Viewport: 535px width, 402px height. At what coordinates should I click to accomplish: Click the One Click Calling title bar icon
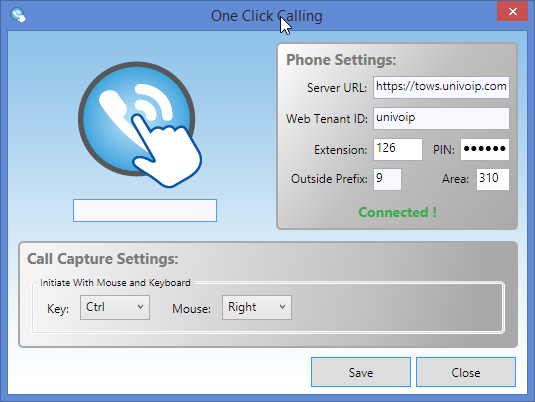pos(18,15)
